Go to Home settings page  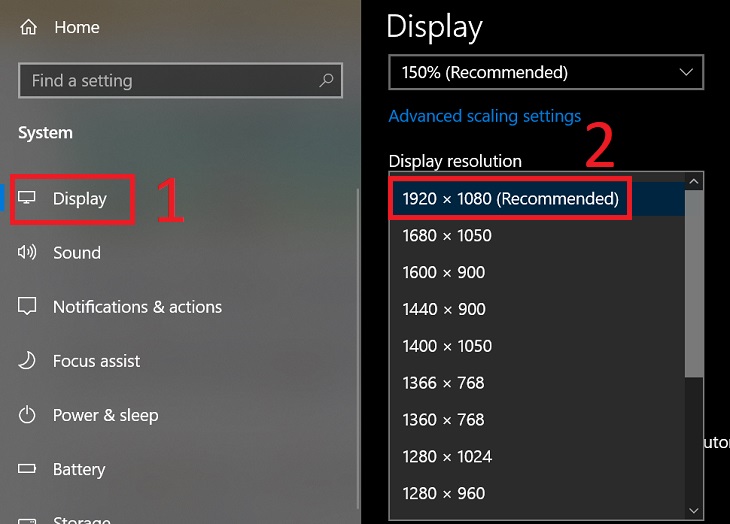coord(76,27)
